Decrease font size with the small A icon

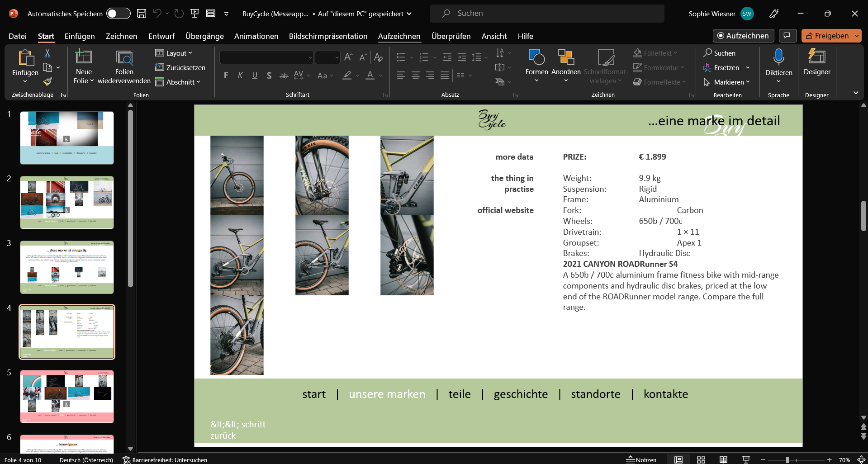pos(363,57)
